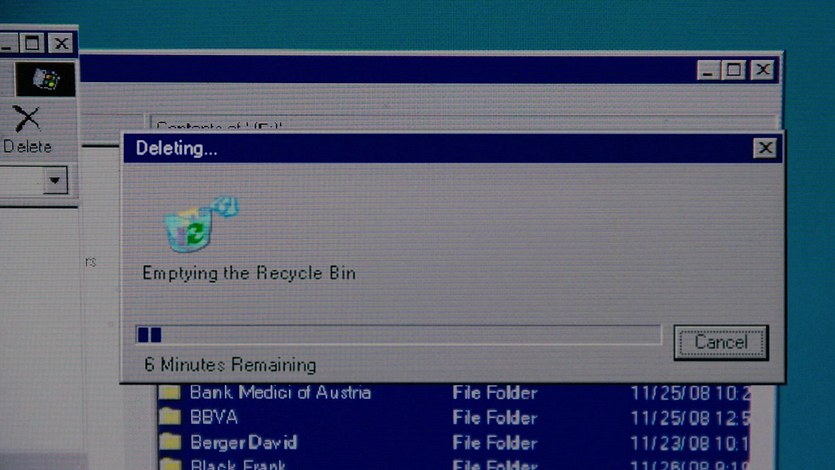Click the Deleting dialog title bar

430,149
